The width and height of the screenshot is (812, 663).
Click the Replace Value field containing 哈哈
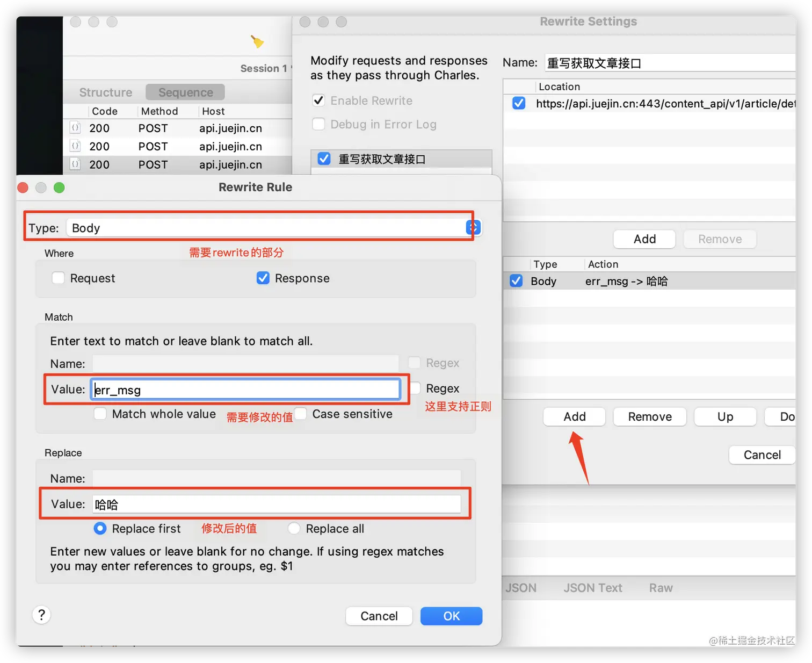point(277,504)
